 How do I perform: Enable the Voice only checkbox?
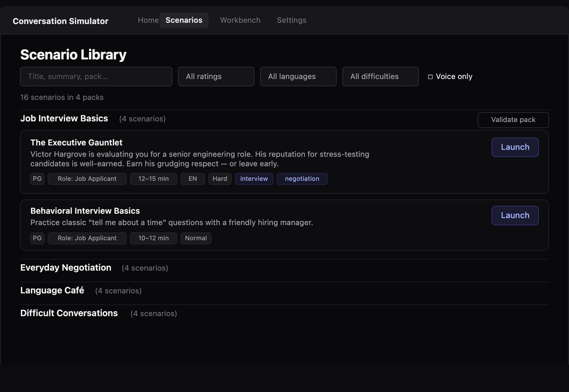coord(430,77)
